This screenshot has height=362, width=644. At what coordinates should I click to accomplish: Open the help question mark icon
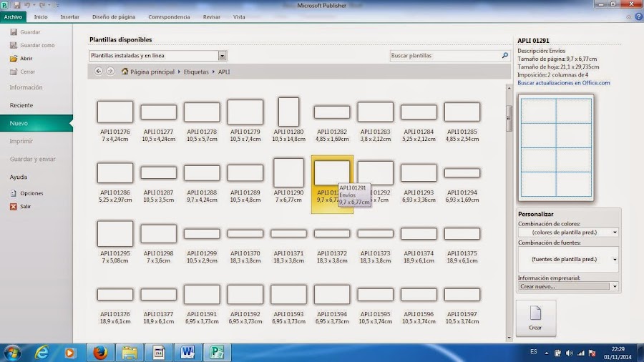[x=639, y=17]
